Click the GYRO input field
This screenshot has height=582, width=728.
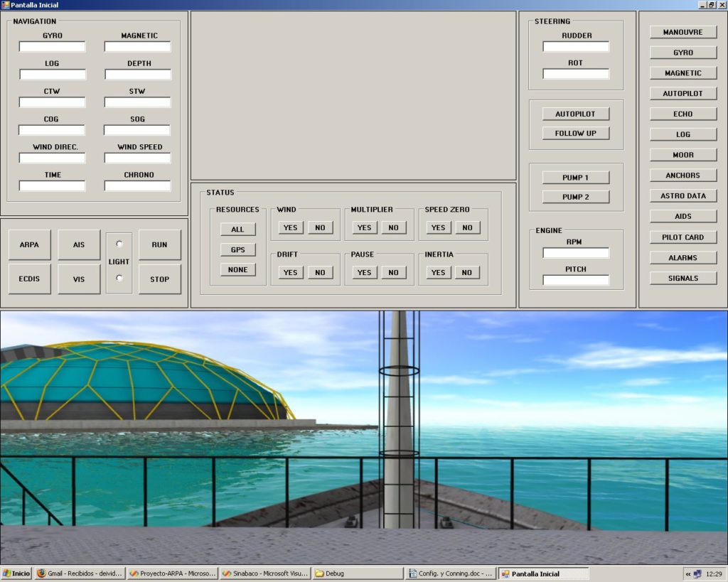pyautogui.click(x=52, y=47)
